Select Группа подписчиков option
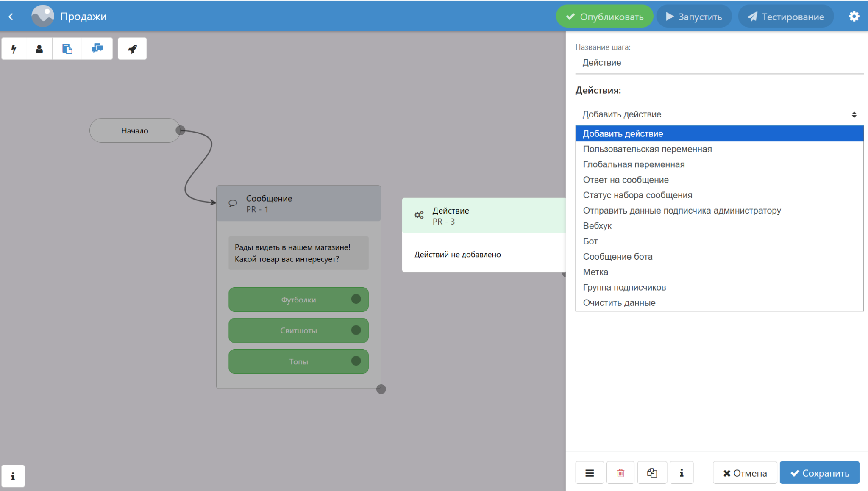Screen dimensions: 868x491 click(x=624, y=287)
